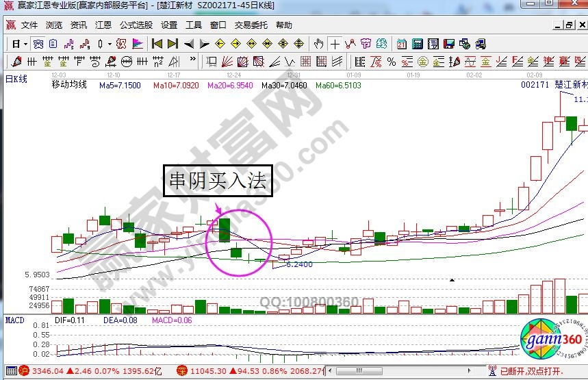Open the calculator tool icon
Image resolution: width=588 pixels, height=380 pixels.
pos(416,44)
